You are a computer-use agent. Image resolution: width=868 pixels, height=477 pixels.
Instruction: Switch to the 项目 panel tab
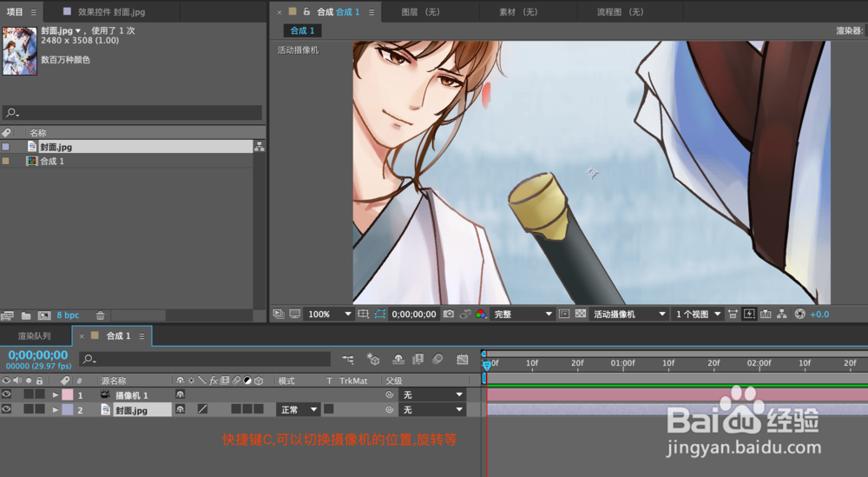[x=15, y=11]
